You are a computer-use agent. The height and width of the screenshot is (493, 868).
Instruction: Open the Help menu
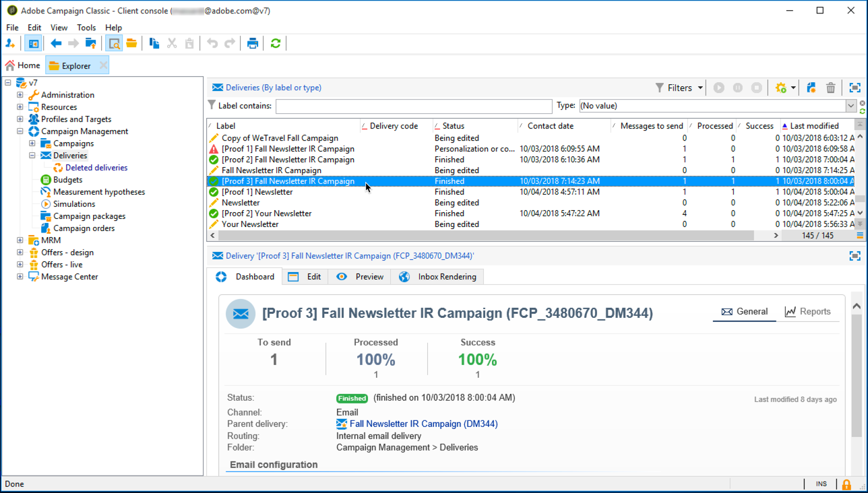click(x=114, y=28)
